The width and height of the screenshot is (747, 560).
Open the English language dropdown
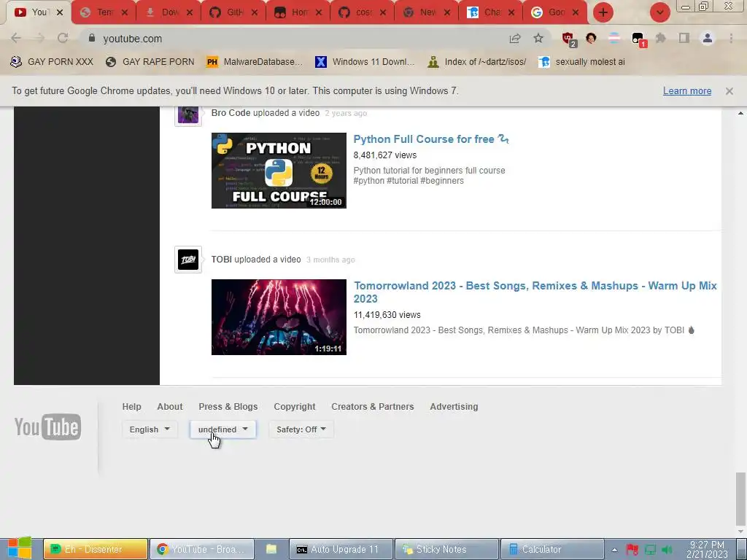(150, 429)
